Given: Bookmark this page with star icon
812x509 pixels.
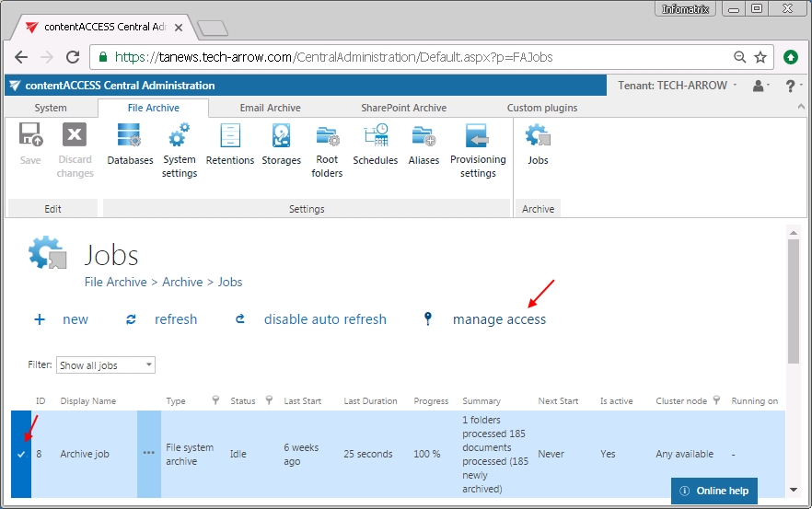Looking at the screenshot, I should (760, 57).
